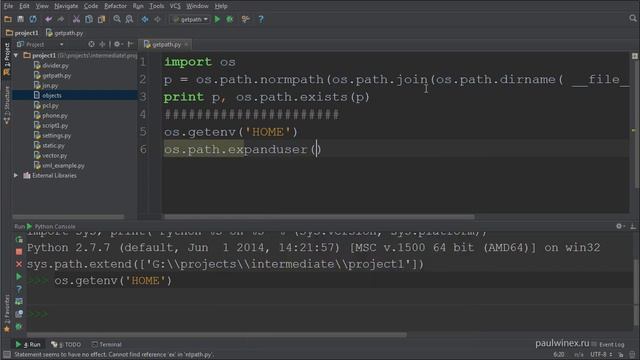Click the Replace toolbar icon

(x=129, y=19)
